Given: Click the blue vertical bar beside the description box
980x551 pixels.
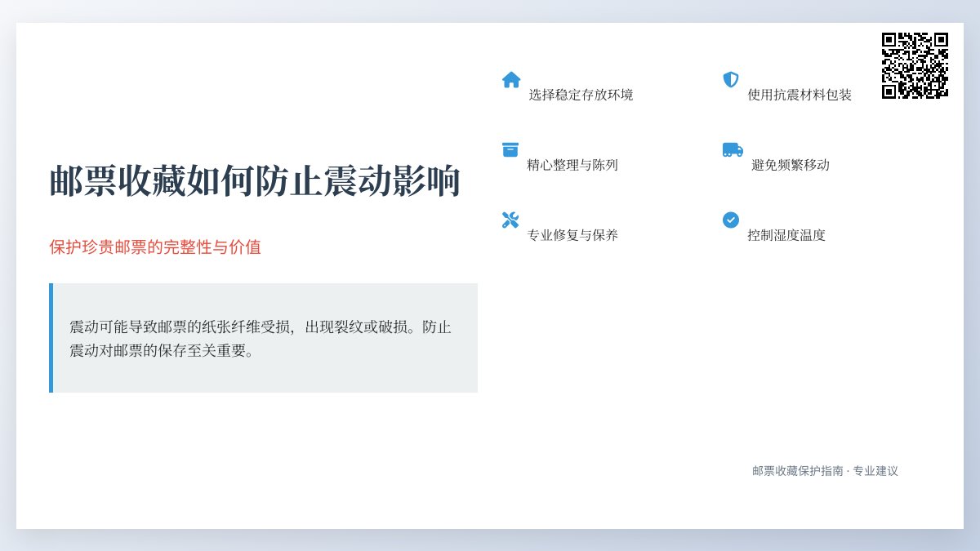Looking at the screenshot, I should (x=51, y=337).
